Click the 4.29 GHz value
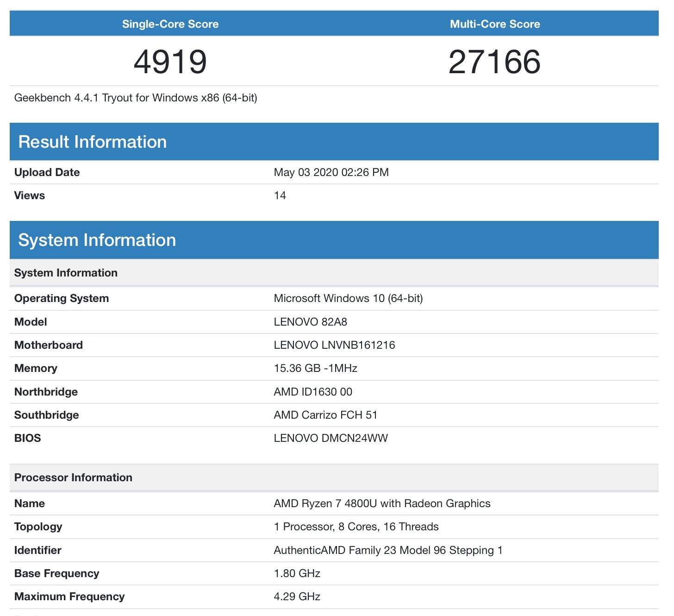This screenshot has width=674, height=616. (x=297, y=597)
